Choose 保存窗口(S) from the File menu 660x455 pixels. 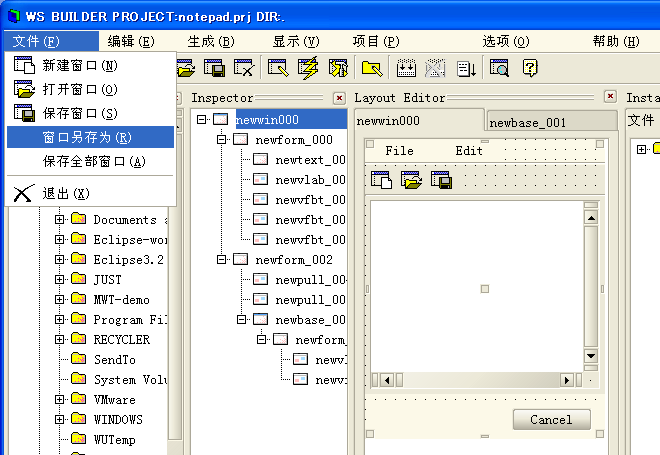point(90,113)
